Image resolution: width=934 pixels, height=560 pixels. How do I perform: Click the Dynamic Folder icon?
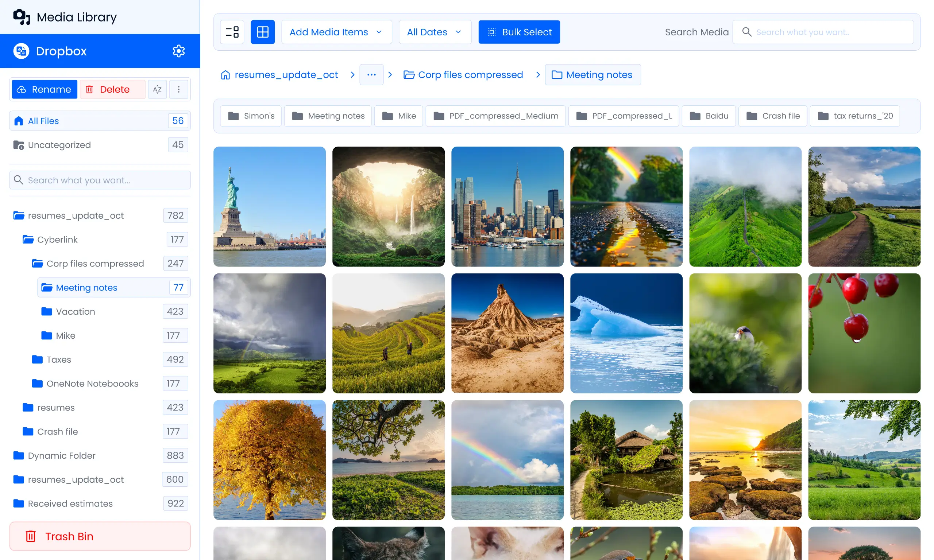click(19, 455)
